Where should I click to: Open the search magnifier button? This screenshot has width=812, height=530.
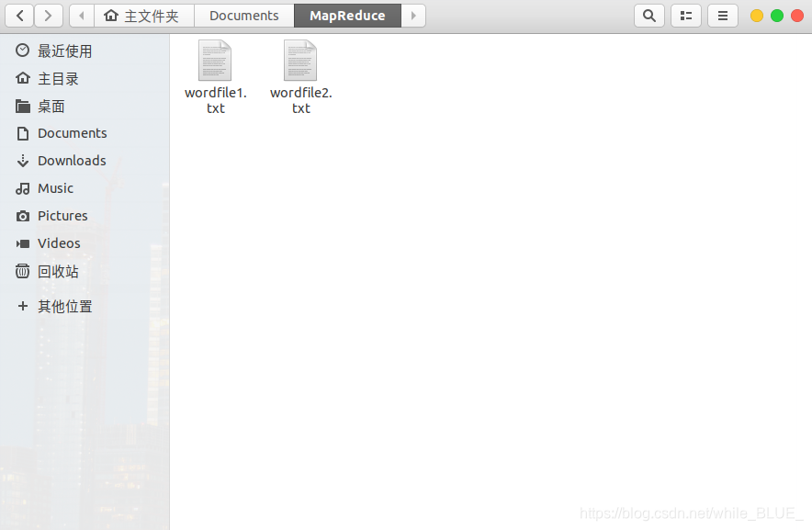[x=649, y=16]
